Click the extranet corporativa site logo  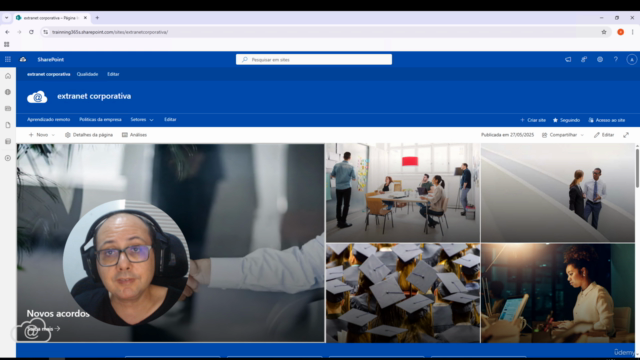click(37, 97)
